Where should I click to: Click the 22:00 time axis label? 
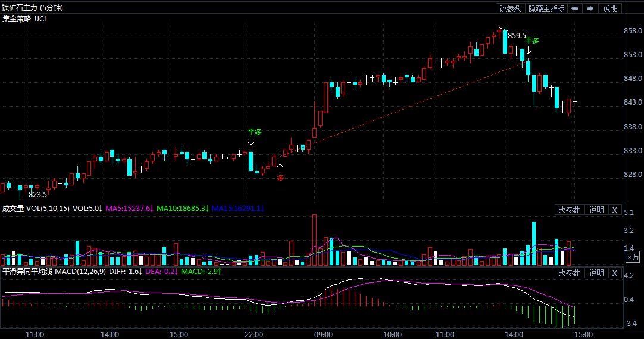pyautogui.click(x=254, y=334)
